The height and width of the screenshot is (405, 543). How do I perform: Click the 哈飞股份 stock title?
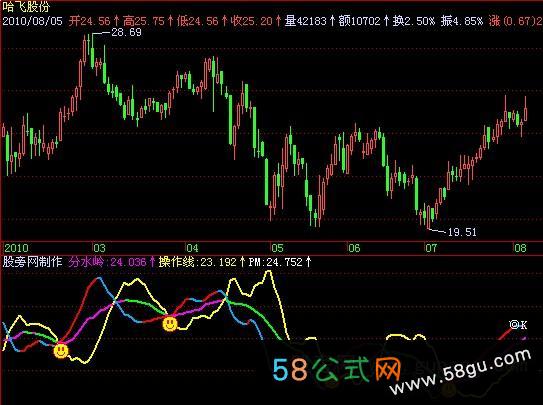click(x=26, y=7)
